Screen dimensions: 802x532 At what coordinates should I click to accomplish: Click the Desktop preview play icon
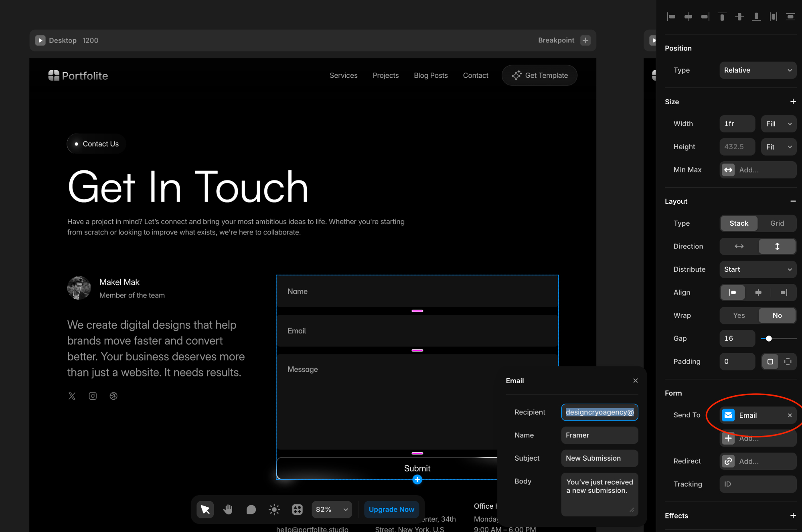(40, 40)
